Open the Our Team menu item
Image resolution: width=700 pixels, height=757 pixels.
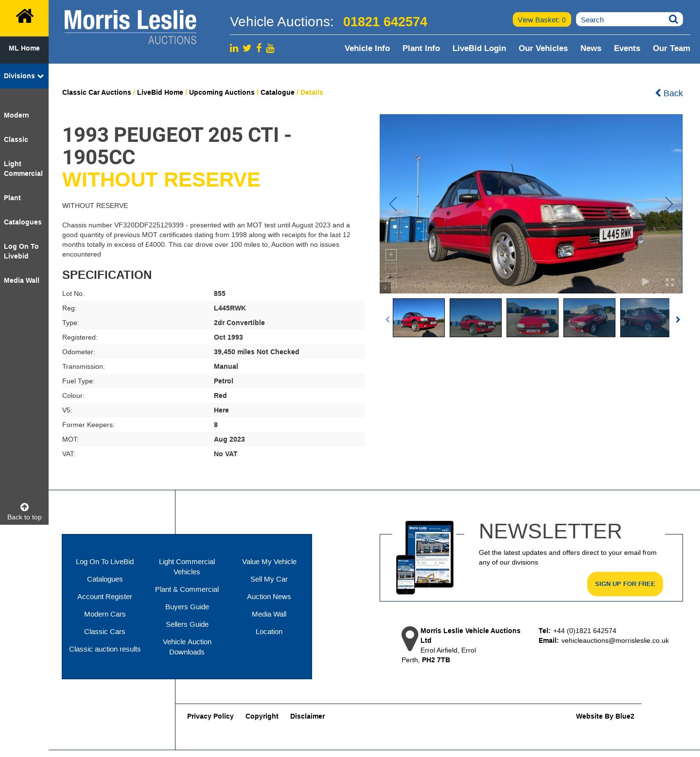click(671, 48)
